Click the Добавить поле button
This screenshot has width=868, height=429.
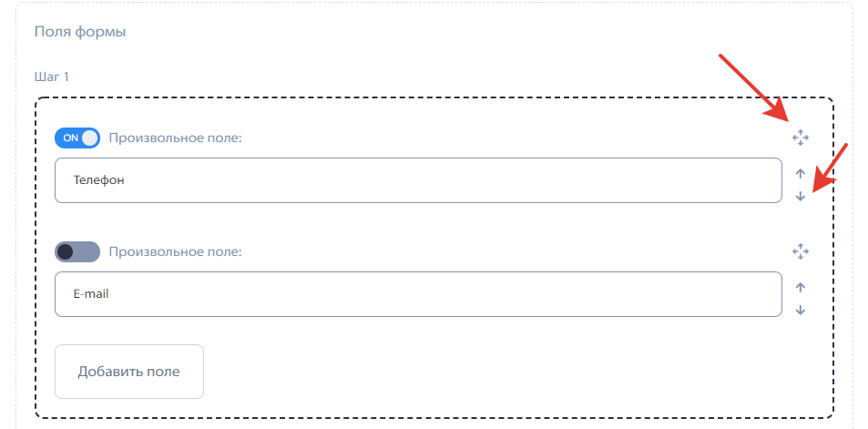(129, 372)
